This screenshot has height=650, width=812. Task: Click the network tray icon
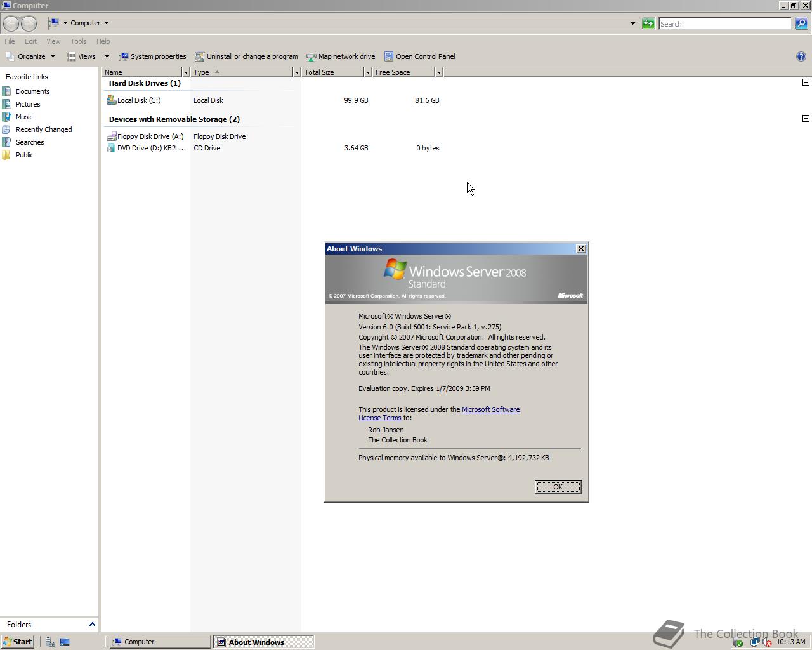coord(754,642)
